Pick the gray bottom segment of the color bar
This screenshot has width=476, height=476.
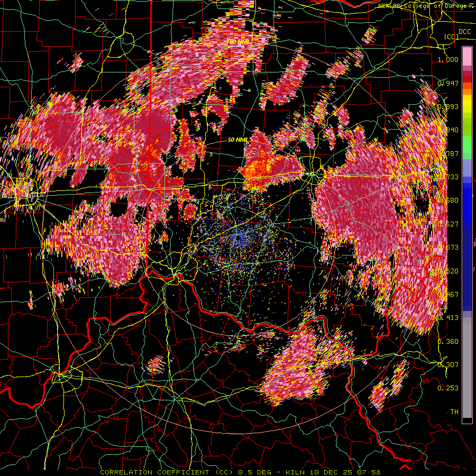tap(467, 368)
